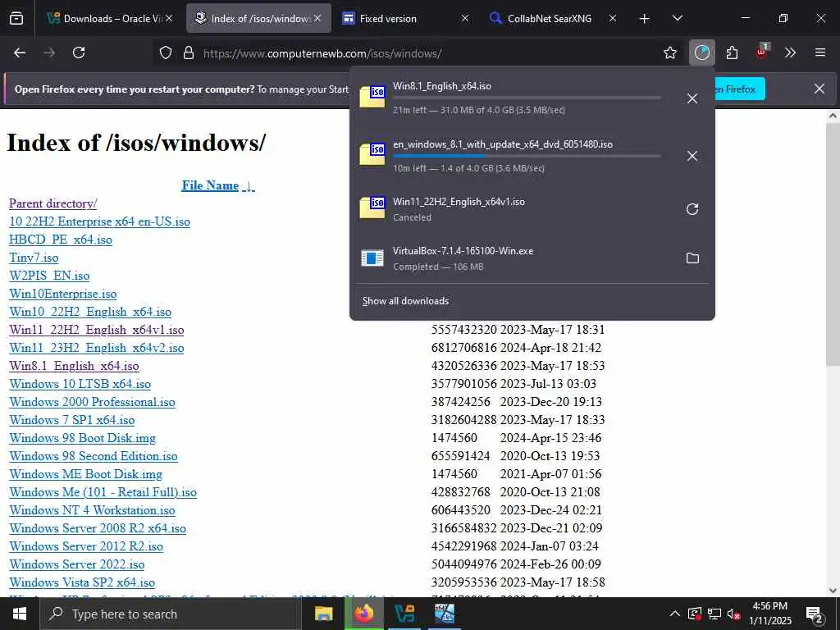Download Windows Server 2012 R2.iso

click(86, 546)
